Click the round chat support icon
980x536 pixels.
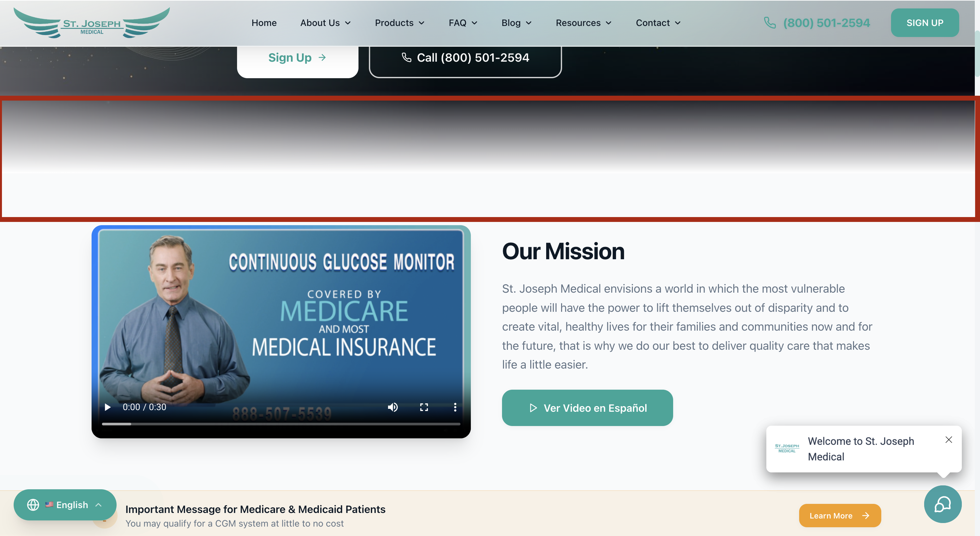(x=943, y=504)
